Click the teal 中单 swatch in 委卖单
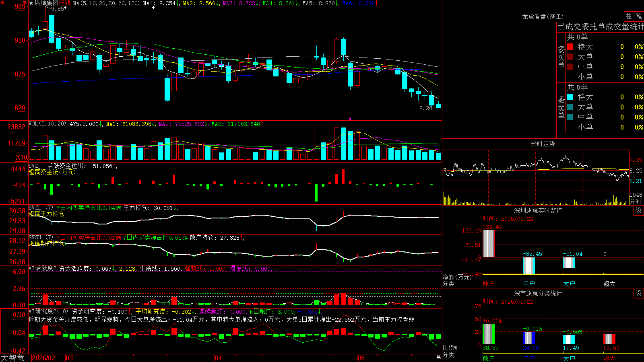The image size is (644, 362). pyautogui.click(x=570, y=117)
